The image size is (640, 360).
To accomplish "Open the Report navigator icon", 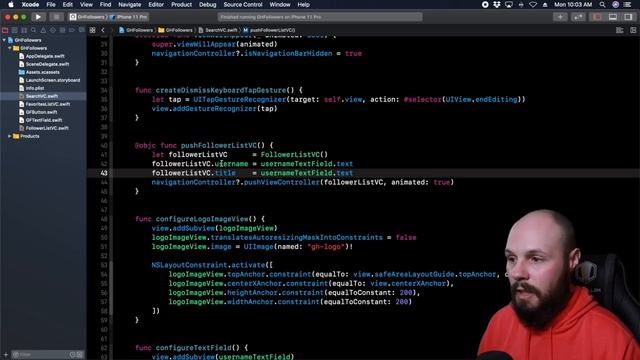I will [81, 30].
